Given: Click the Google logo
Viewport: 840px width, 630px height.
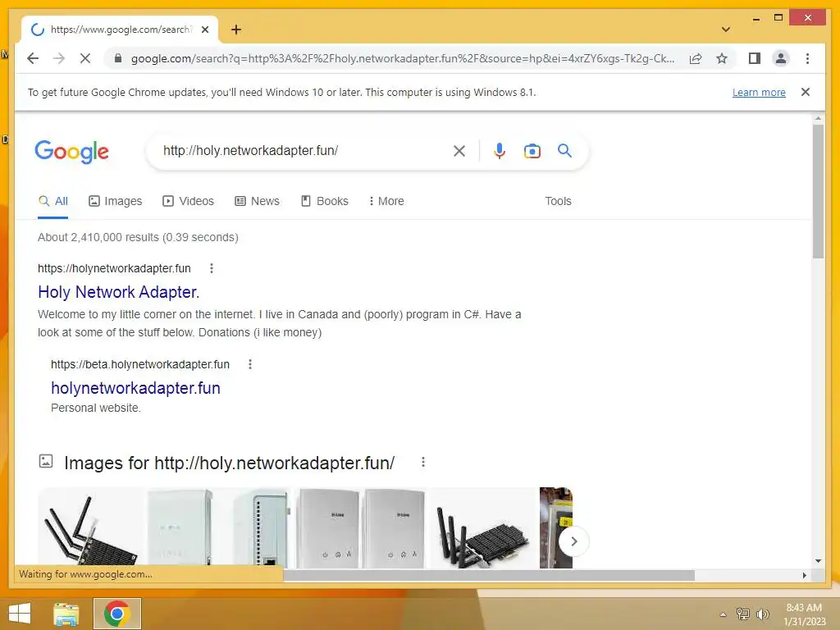Looking at the screenshot, I should pyautogui.click(x=72, y=152).
